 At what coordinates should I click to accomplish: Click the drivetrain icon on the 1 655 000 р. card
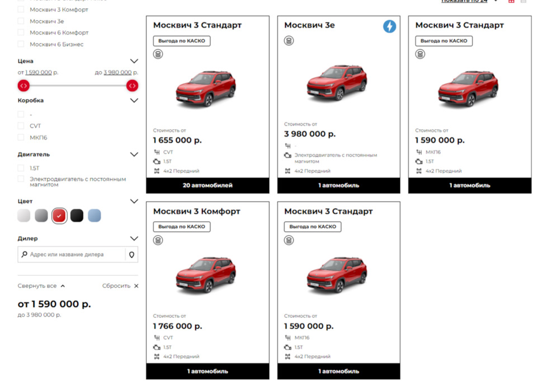[x=157, y=171]
